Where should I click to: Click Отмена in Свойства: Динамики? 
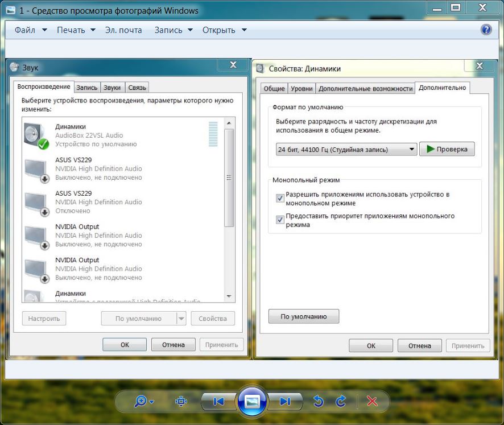coord(420,345)
